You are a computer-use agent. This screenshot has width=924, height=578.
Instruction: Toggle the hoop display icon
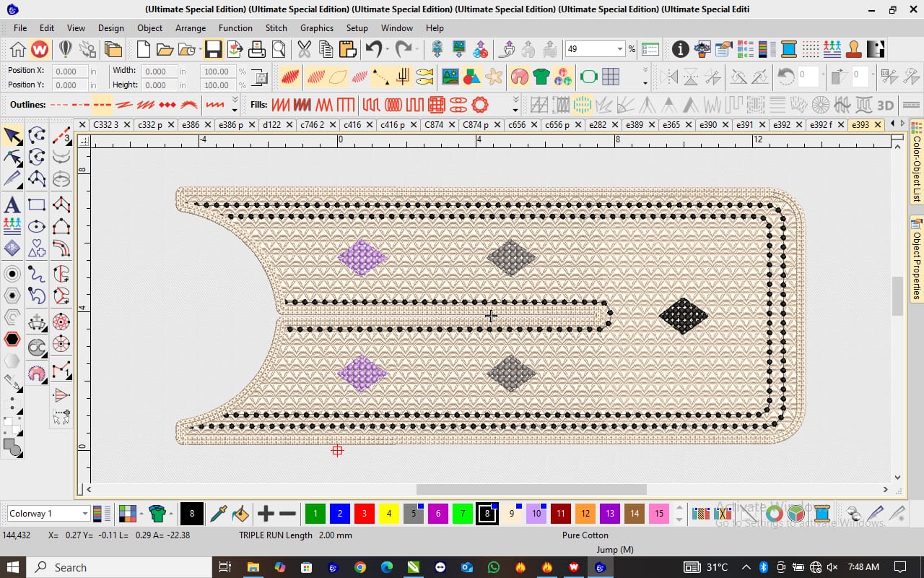589,76
